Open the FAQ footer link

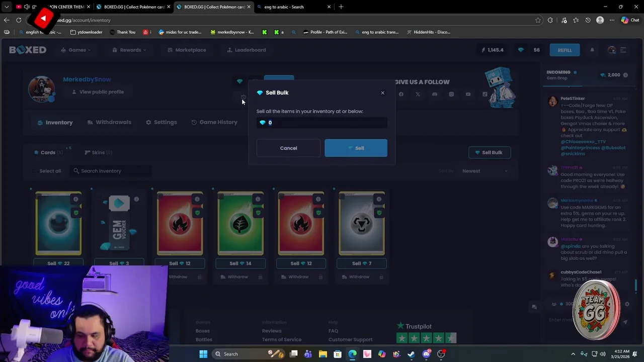click(333, 331)
